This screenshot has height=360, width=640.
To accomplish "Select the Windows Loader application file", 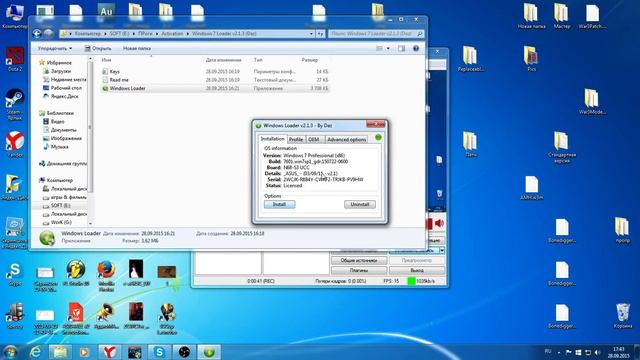I will tap(214, 88).
